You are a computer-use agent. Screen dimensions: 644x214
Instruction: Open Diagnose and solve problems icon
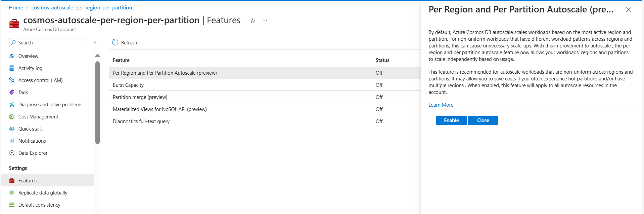pos(12,105)
